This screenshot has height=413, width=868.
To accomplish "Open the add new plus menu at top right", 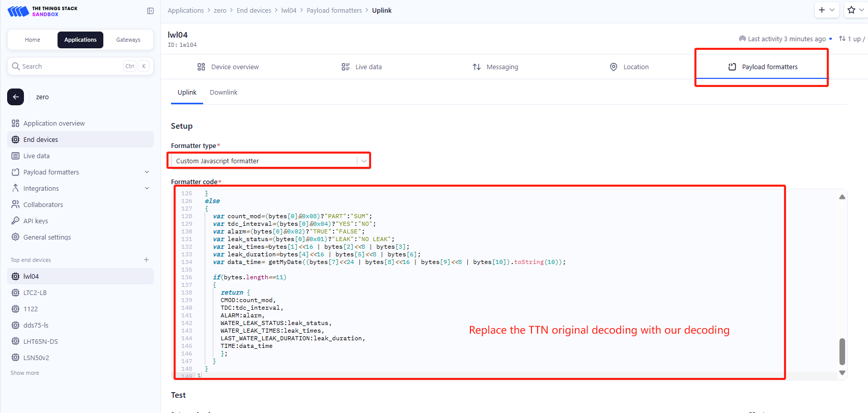I will point(826,10).
